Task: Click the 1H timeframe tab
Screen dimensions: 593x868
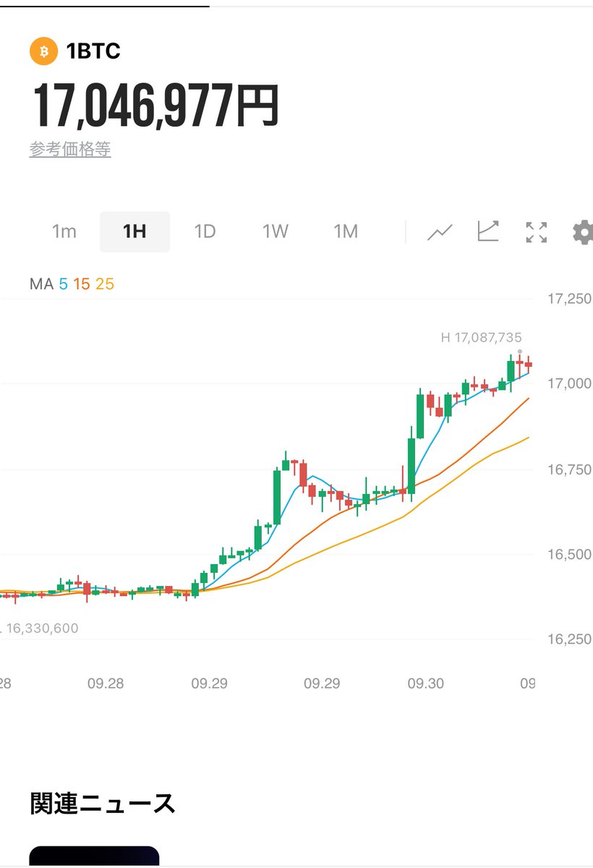Action: (135, 230)
